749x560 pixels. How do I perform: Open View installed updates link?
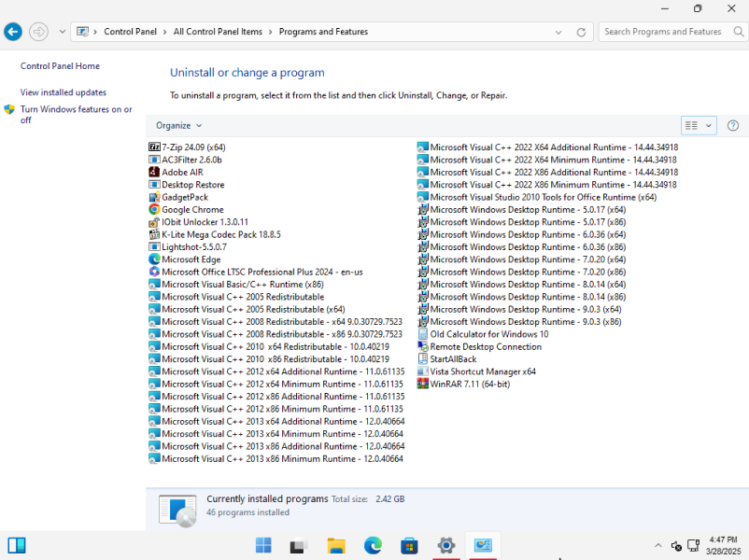(64, 92)
